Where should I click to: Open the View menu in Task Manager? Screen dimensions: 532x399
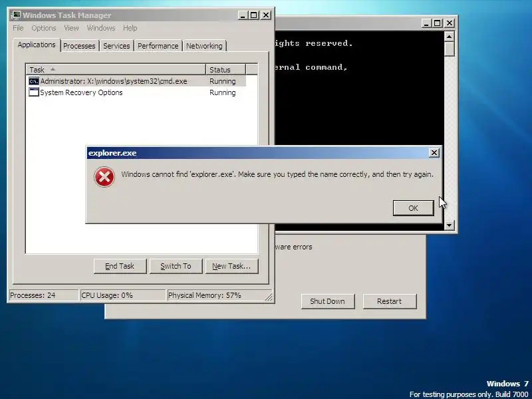click(x=71, y=28)
